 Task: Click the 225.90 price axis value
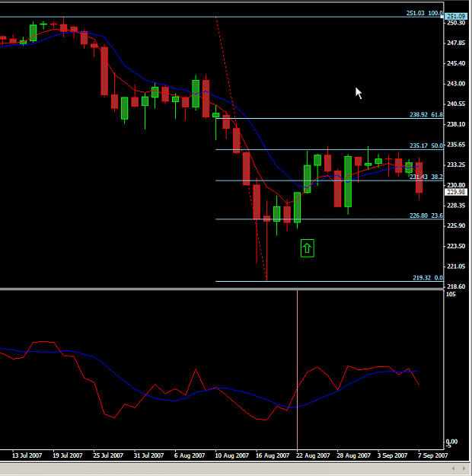point(456,225)
